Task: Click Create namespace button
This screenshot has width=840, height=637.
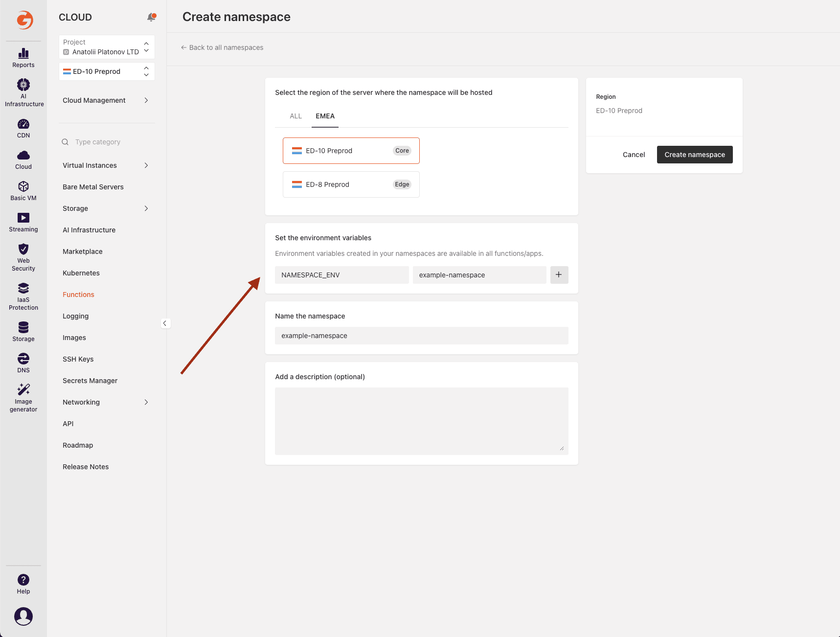Action: (695, 155)
